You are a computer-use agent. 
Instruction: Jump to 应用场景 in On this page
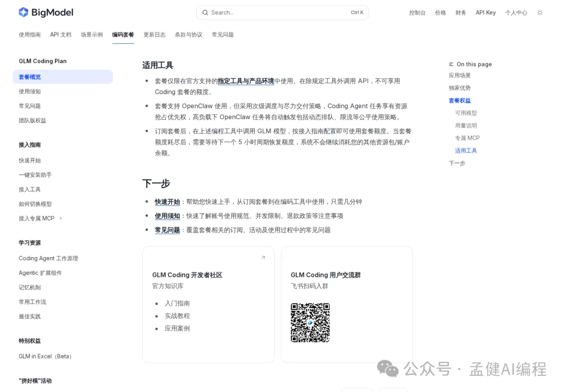(459, 75)
